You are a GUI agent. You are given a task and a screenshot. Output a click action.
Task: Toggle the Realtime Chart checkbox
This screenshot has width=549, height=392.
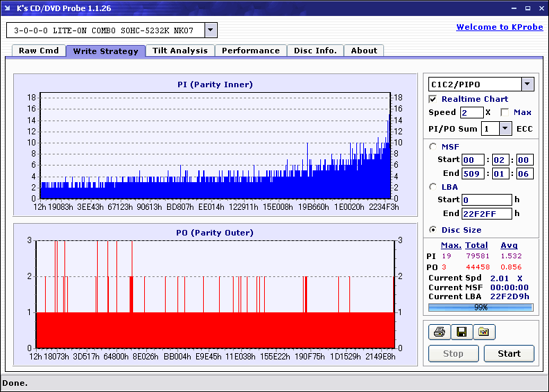(433, 99)
